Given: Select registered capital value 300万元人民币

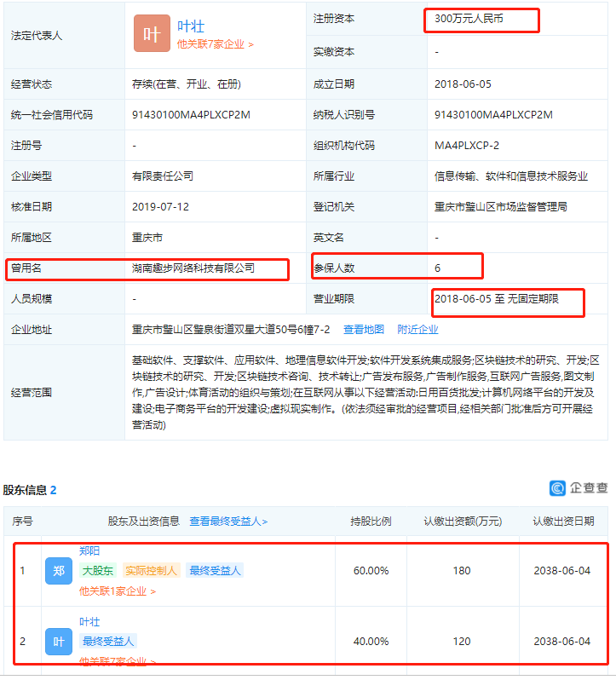Looking at the screenshot, I should tap(469, 19).
